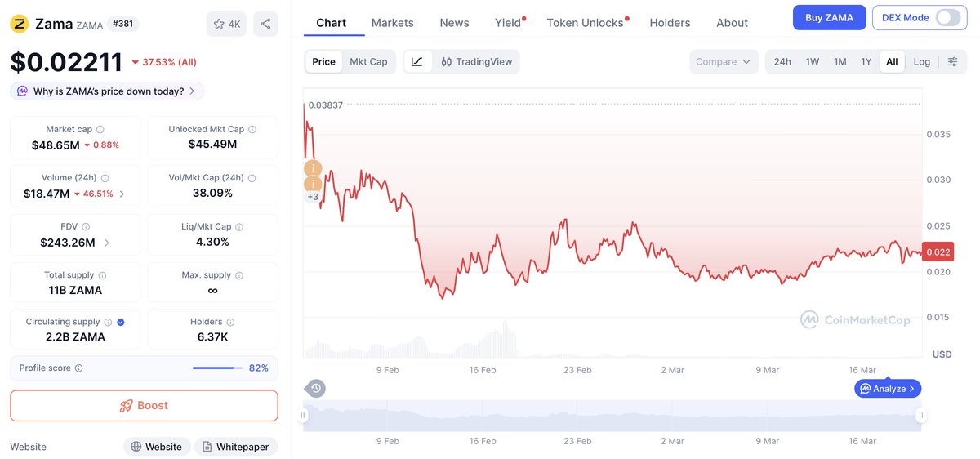Screen dimensions: 980x459
Task: Click the history clock icon below chart
Action: (315, 388)
